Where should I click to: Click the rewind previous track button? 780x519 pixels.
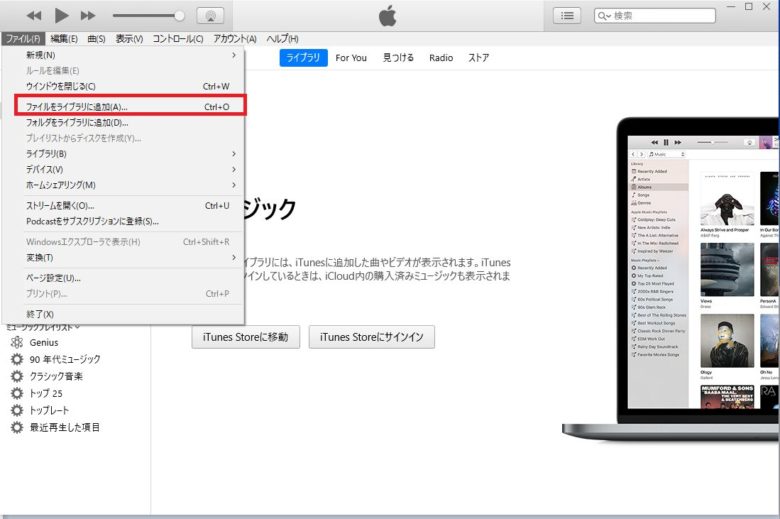click(34, 16)
